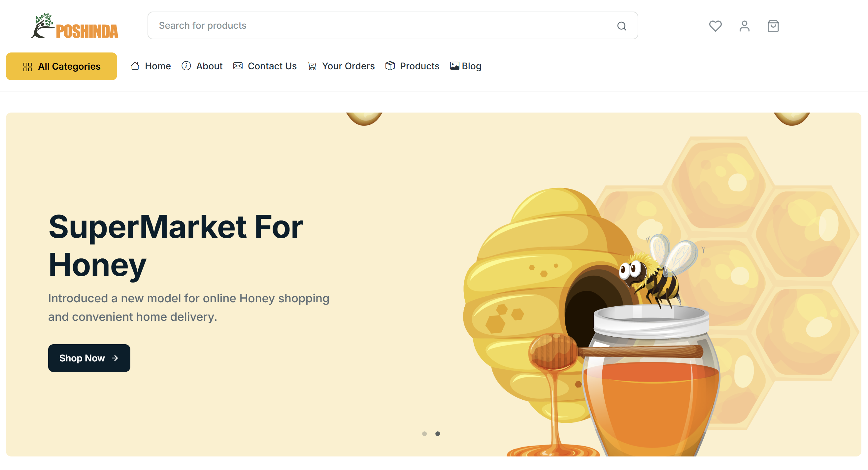Screen dimensions: 868x470
Task: Click the envelope icon beside Contact Us
Action: tap(238, 66)
